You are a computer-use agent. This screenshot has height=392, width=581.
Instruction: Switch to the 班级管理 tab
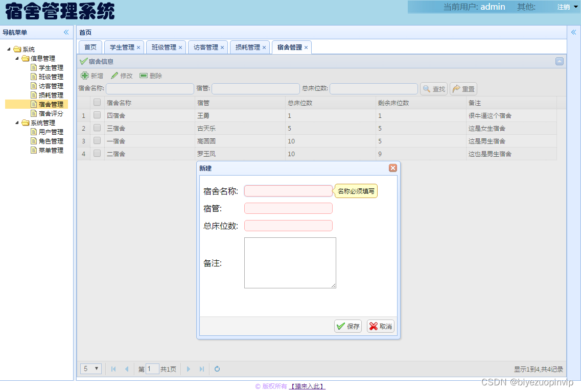coord(164,47)
